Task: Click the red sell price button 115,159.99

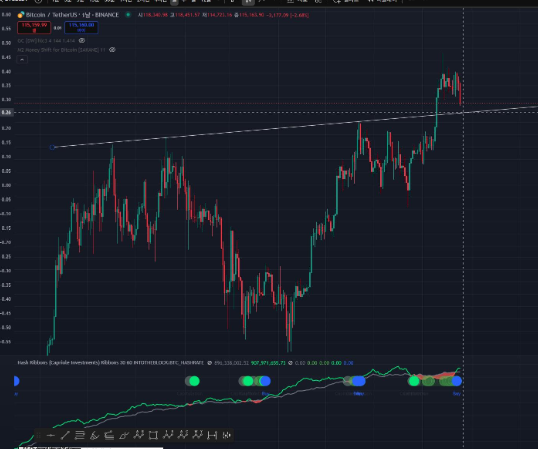Action: pyautogui.click(x=34, y=27)
